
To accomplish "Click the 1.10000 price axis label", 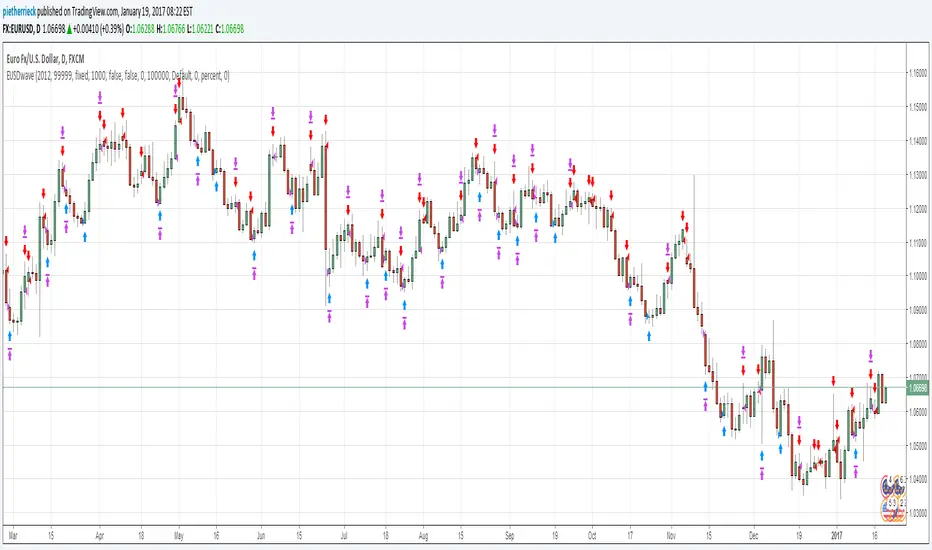I will (918, 276).
